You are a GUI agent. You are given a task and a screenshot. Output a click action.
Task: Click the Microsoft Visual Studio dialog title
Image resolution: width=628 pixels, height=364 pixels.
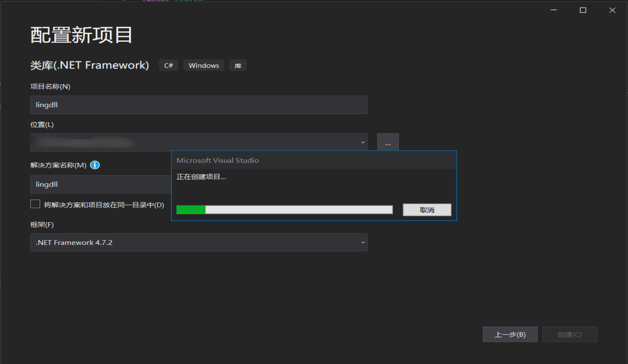tap(218, 160)
